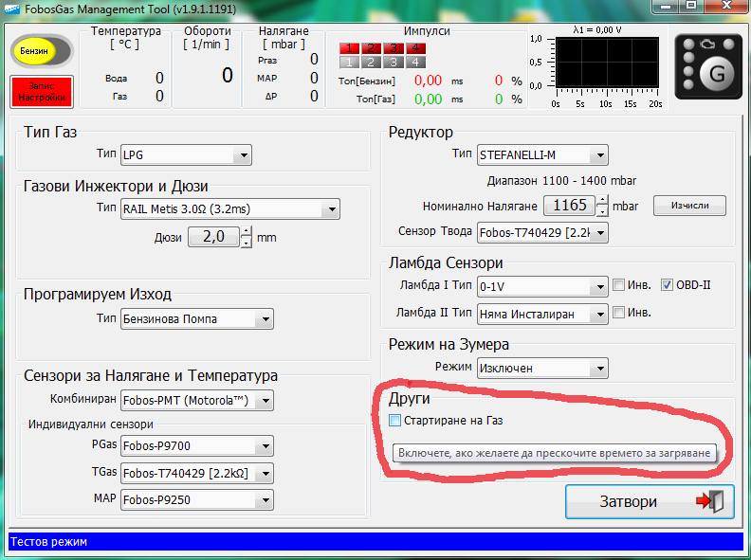Tick Инв. checkbox for Ламбда II
The image size is (751, 560).
618,313
